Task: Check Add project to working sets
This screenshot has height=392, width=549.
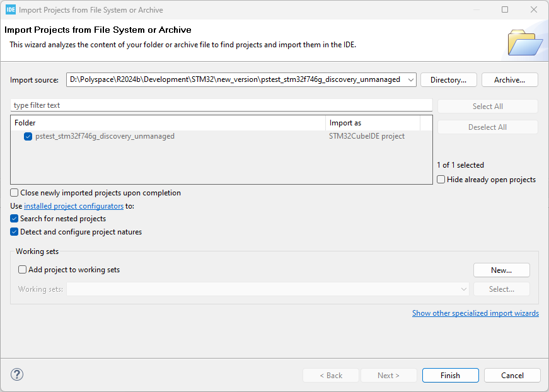Action: [22, 270]
